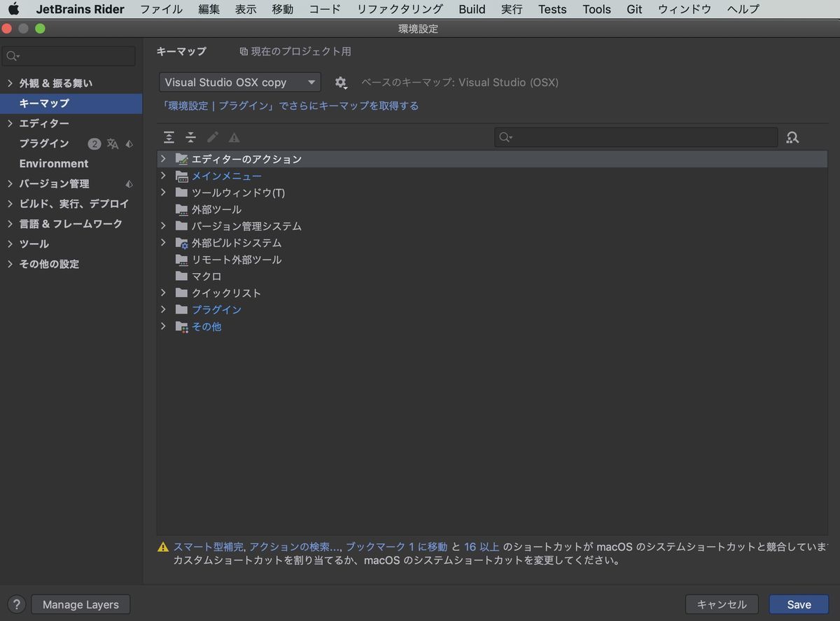Image resolution: width=840 pixels, height=621 pixels.
Task: Expand the メインメニュー tree node
Action: [163, 176]
